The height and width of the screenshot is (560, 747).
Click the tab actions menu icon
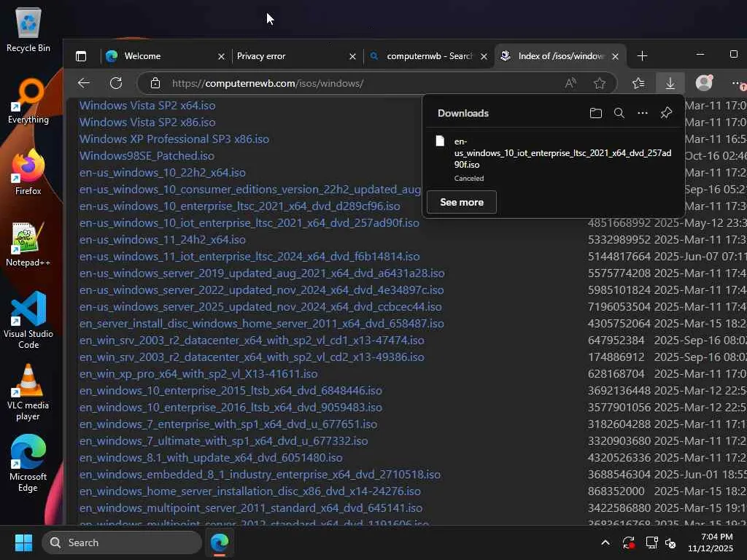(81, 56)
